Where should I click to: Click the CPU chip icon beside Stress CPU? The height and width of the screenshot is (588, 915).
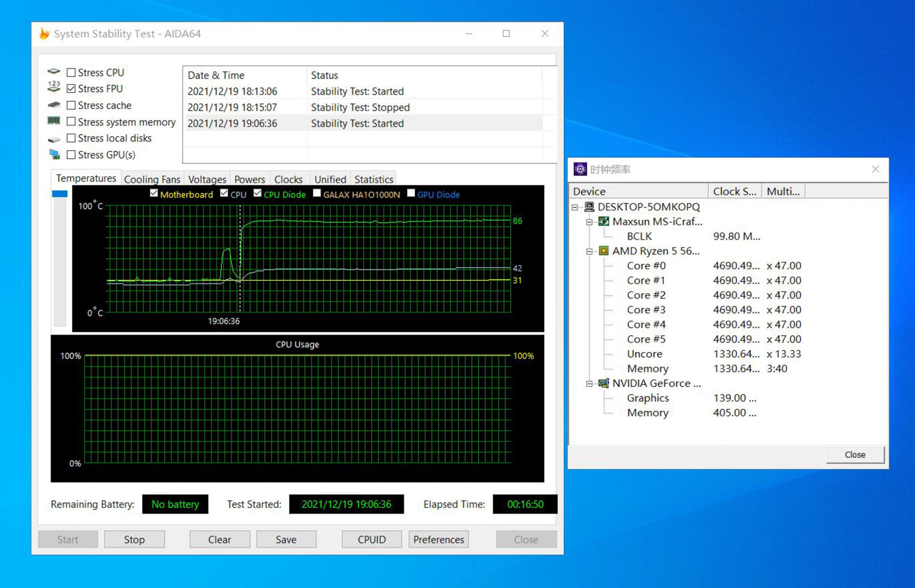click(54, 72)
